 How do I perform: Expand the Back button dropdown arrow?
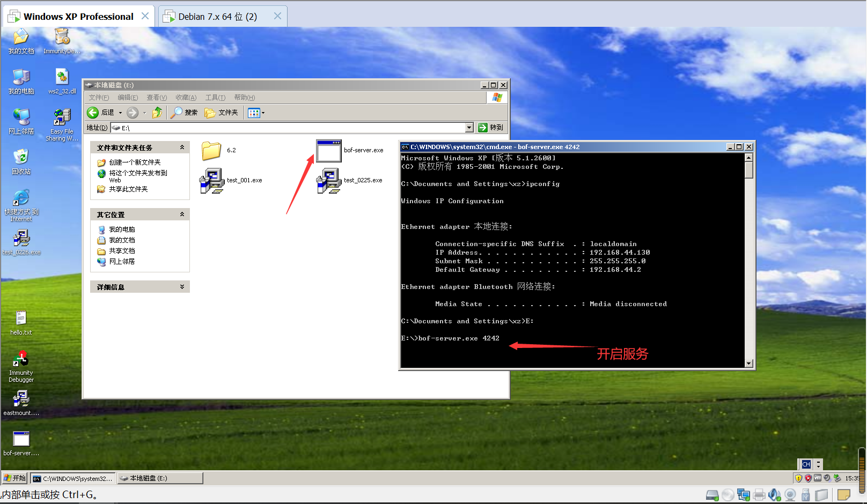point(121,113)
